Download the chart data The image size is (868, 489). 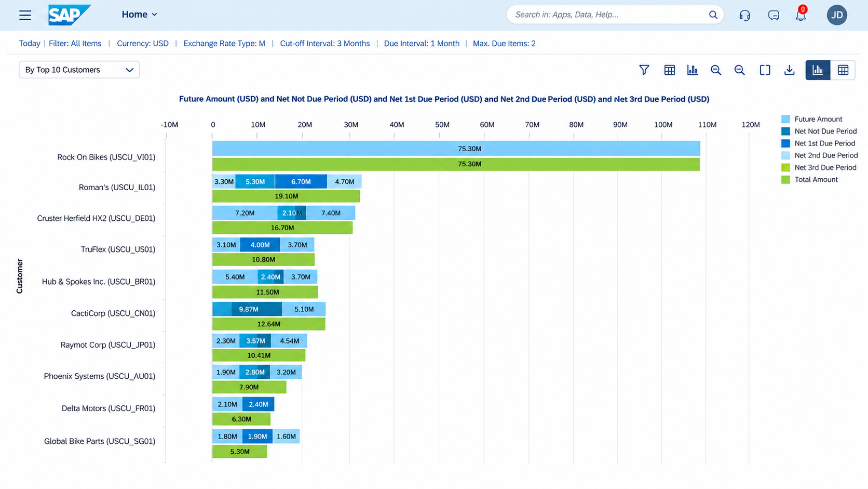(790, 70)
